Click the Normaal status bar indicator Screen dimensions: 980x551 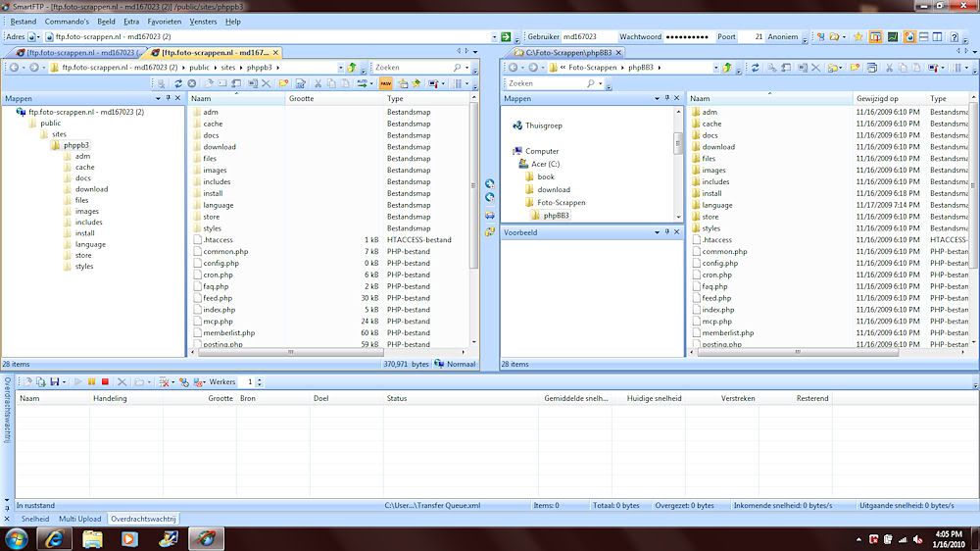coord(456,364)
